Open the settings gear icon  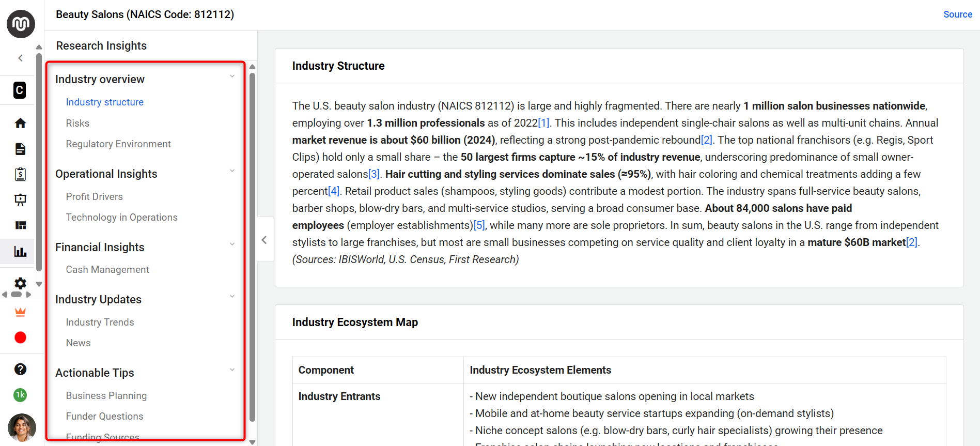pos(20,283)
